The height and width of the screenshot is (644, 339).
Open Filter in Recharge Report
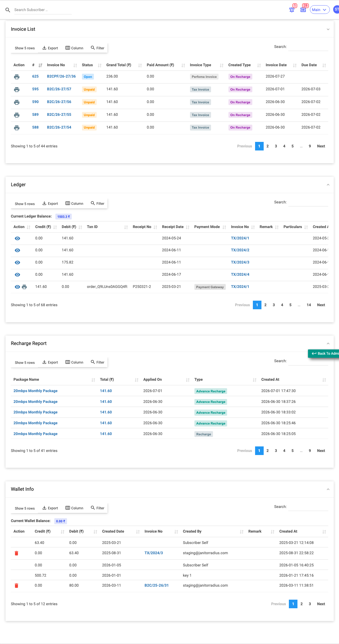click(x=97, y=362)
